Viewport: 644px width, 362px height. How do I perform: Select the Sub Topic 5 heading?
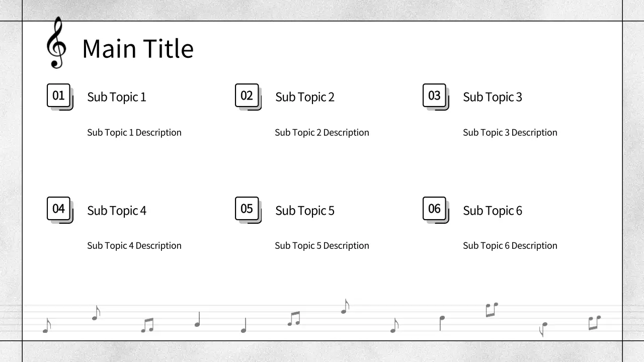click(305, 211)
